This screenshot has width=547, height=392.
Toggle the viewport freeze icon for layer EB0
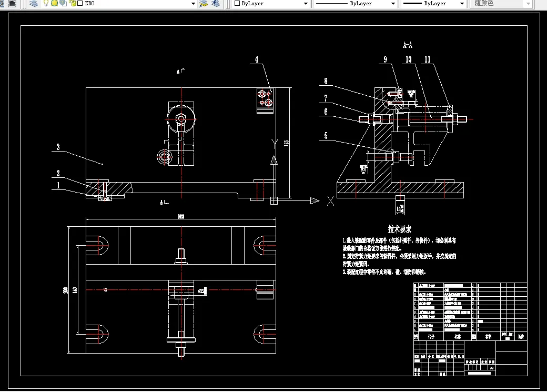[x=63, y=3]
